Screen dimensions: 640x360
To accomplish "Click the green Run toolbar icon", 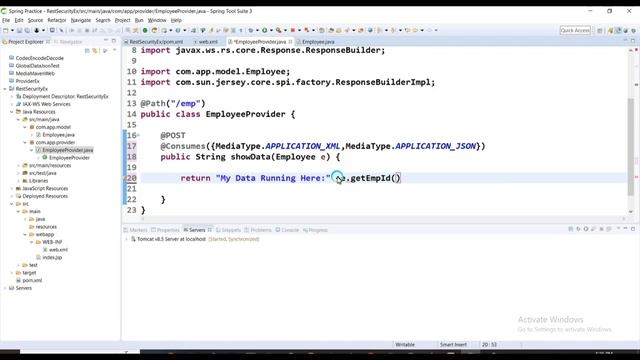I will coord(264,30).
